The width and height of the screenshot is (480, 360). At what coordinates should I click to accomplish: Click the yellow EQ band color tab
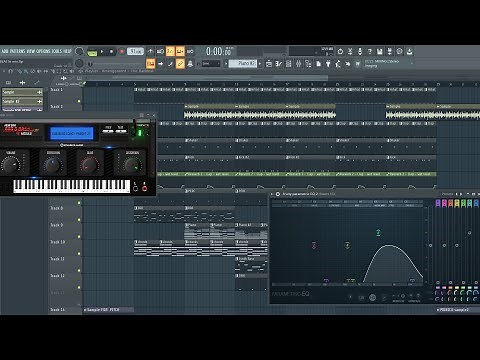coord(457,203)
